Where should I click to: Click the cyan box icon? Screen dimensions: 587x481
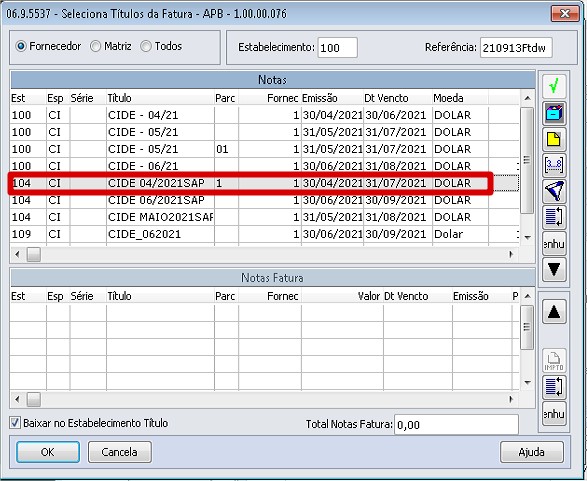(x=554, y=113)
